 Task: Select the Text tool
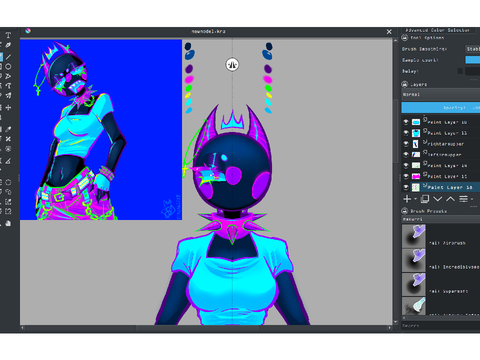[x=8, y=35]
